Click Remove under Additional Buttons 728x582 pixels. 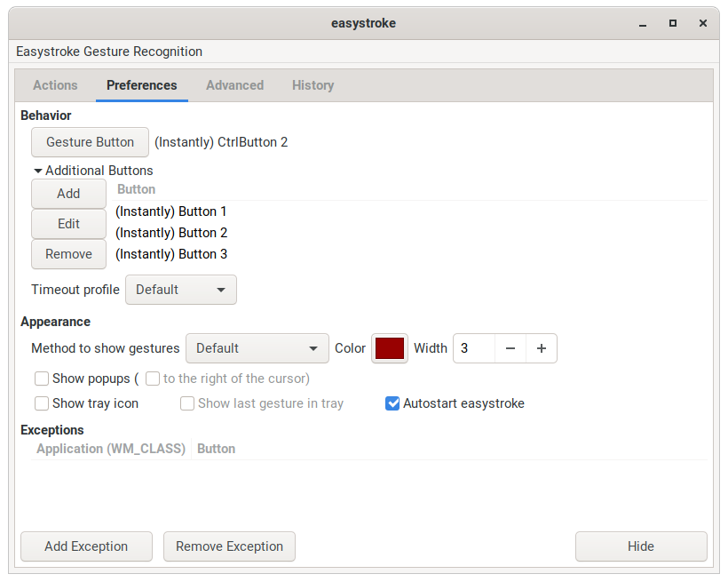pos(68,254)
